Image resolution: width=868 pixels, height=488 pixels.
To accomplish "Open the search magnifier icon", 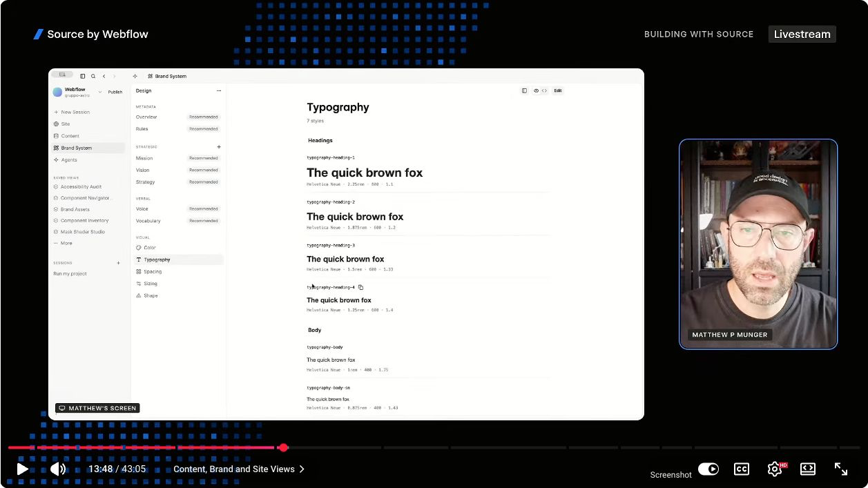I will [93, 77].
